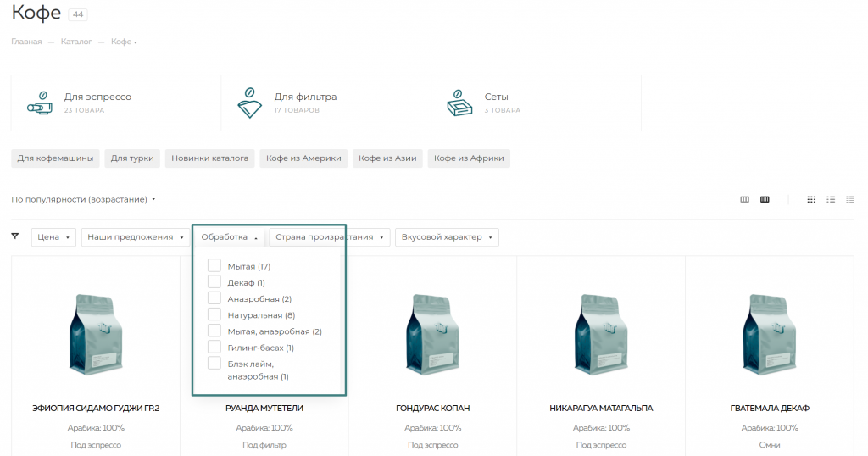Click the espresso machine icon in Для эспрессо
868x456 pixels.
pyautogui.click(x=40, y=103)
